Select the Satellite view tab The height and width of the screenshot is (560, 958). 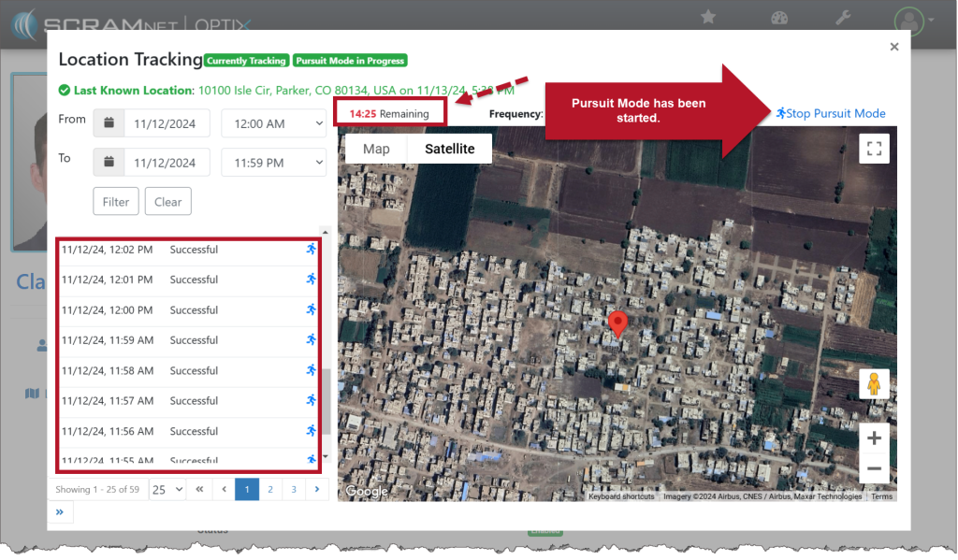449,149
